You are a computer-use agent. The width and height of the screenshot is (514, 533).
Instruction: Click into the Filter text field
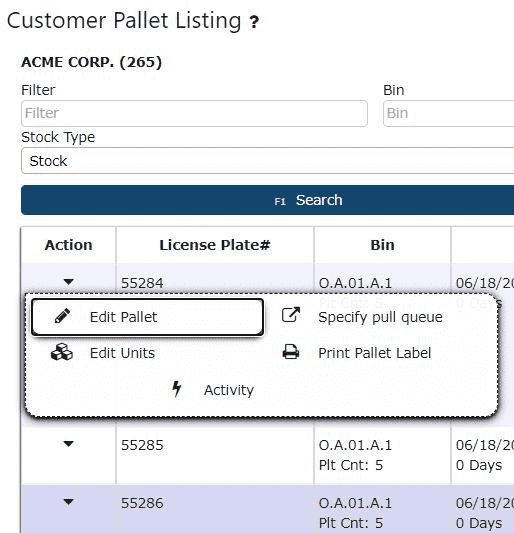pyautogui.click(x=194, y=113)
